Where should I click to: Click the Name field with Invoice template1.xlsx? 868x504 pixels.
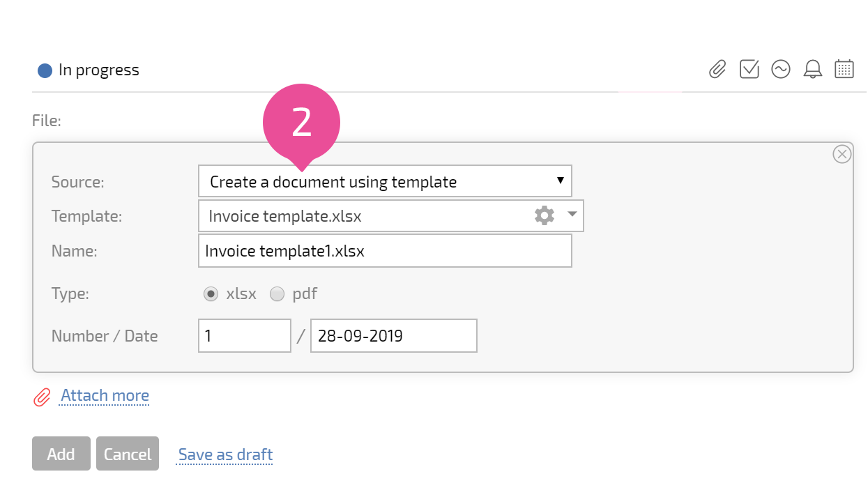tap(385, 250)
